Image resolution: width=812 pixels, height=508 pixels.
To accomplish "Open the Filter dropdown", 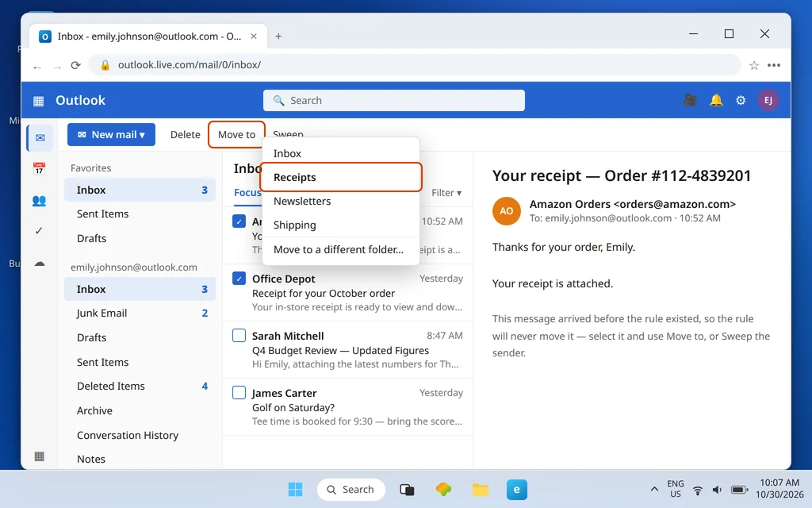I will click(446, 193).
